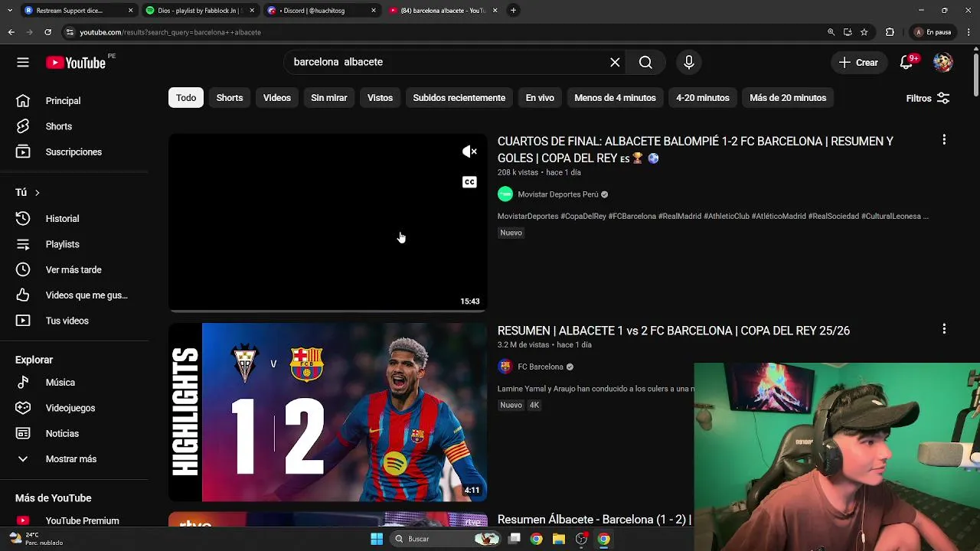Screen dimensions: 980x551
Task: Select the Shorts filter chip
Action: pyautogui.click(x=230, y=98)
